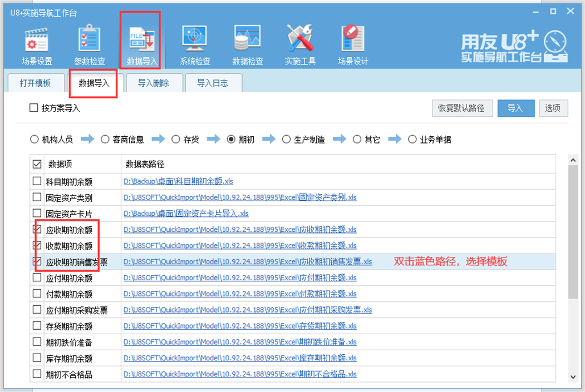Open the 应付期初采购发票.xls path link

(x=248, y=310)
